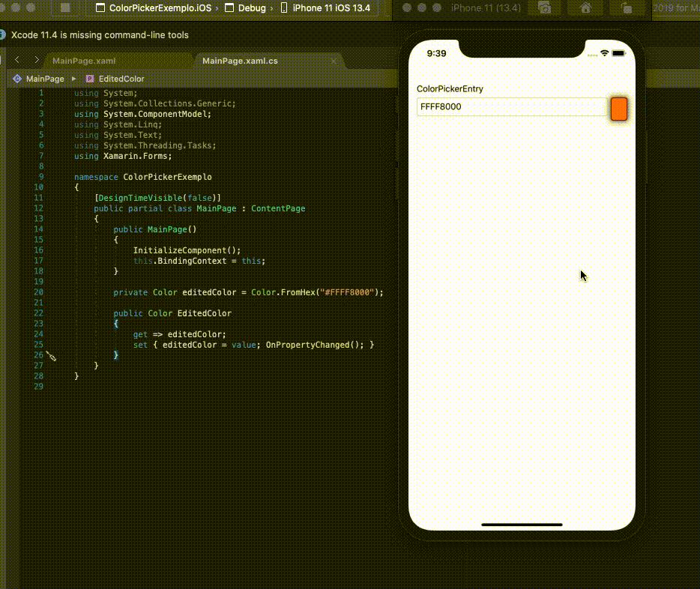
Task: Click the Wi-Fi icon in iPhone status bar
Action: click(x=605, y=53)
